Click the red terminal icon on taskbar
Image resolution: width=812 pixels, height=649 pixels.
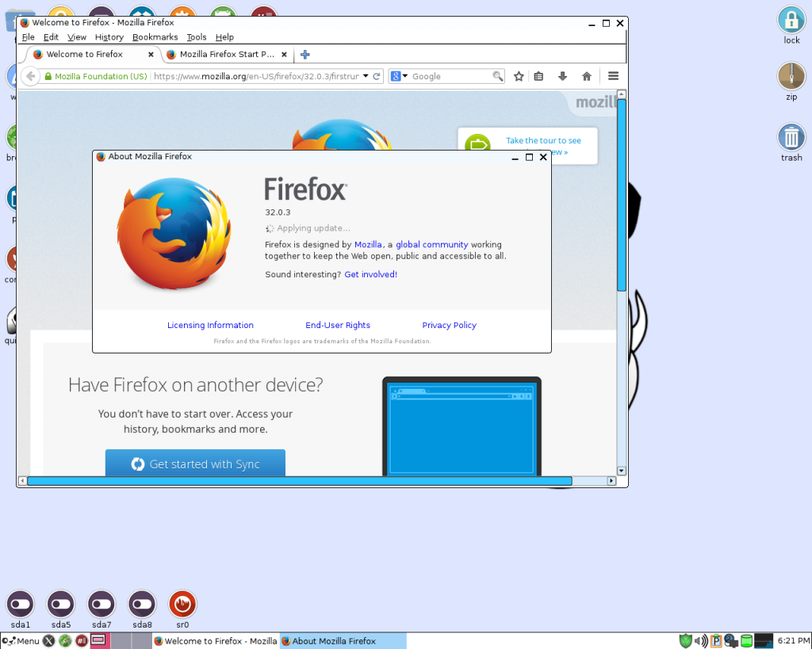[82, 641]
